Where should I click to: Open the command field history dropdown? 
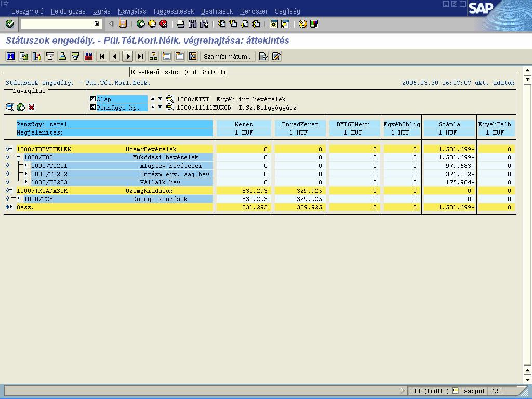tap(97, 24)
